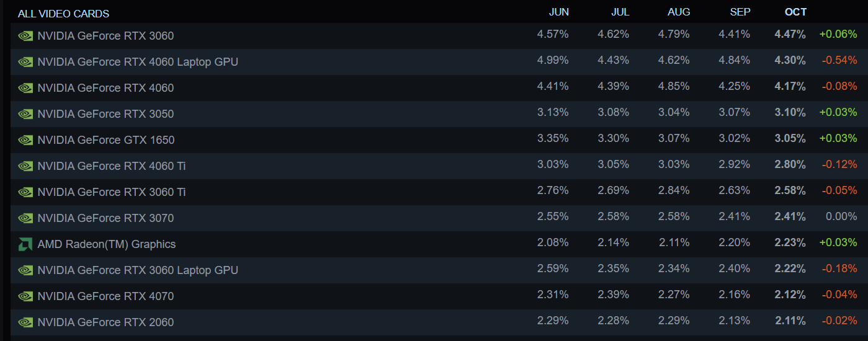Screen dimensions: 868x341
Task: Click the NVIDIA logo beside RTX 4060 Laptop GPU
Action: point(25,62)
